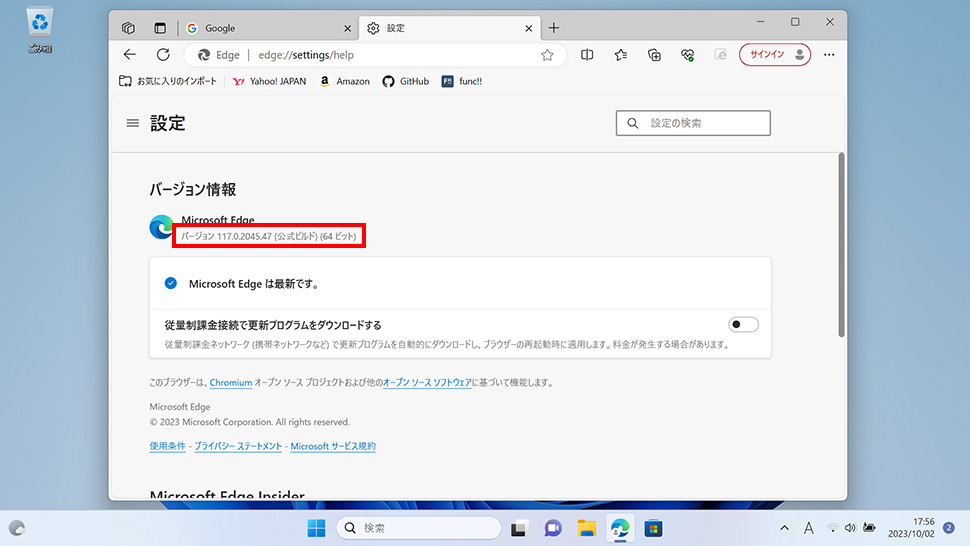Click the taskbar 検索 search box
The width and height of the screenshot is (970, 546).
pyautogui.click(x=419, y=528)
